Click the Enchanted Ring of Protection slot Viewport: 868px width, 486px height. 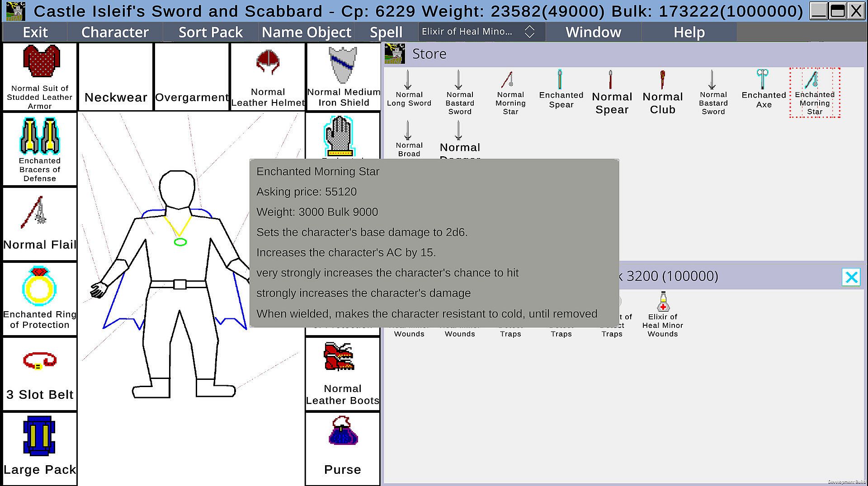point(40,299)
